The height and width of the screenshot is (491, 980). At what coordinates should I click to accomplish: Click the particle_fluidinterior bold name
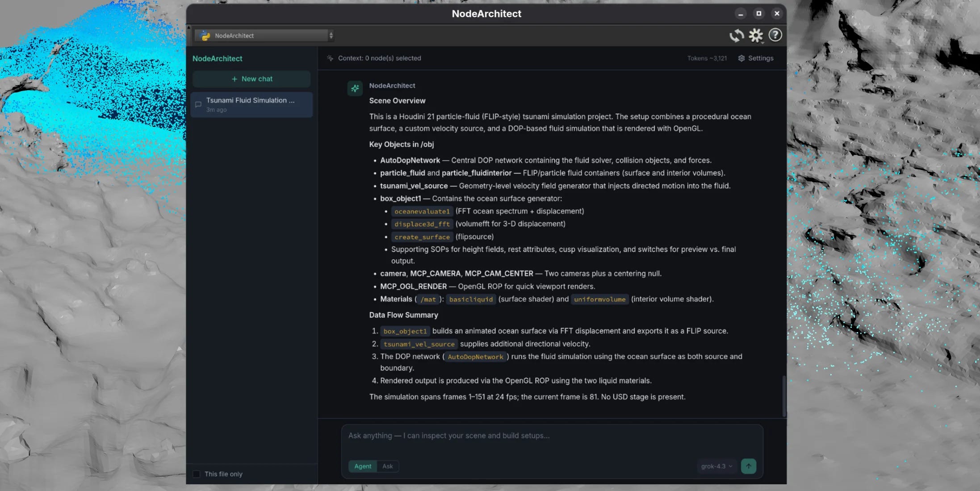pyautogui.click(x=477, y=173)
